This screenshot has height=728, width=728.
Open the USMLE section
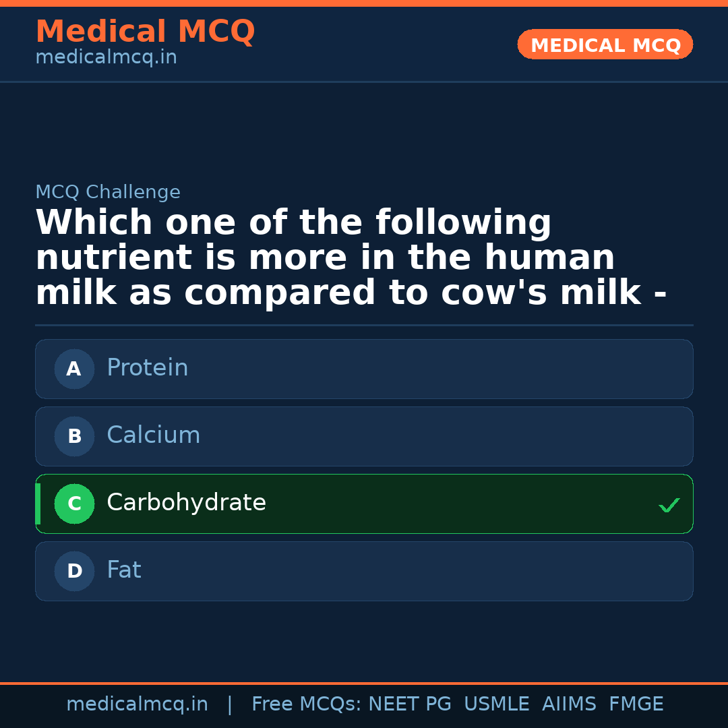pyautogui.click(x=497, y=703)
